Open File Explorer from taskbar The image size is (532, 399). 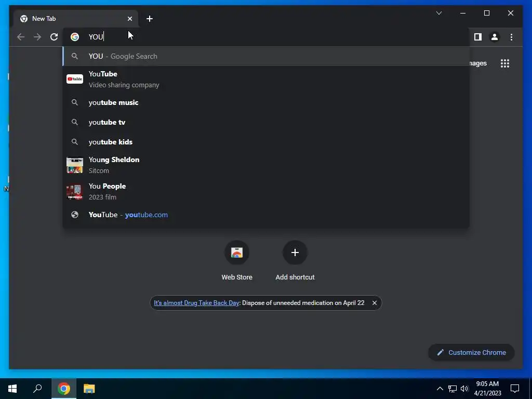[89, 389]
